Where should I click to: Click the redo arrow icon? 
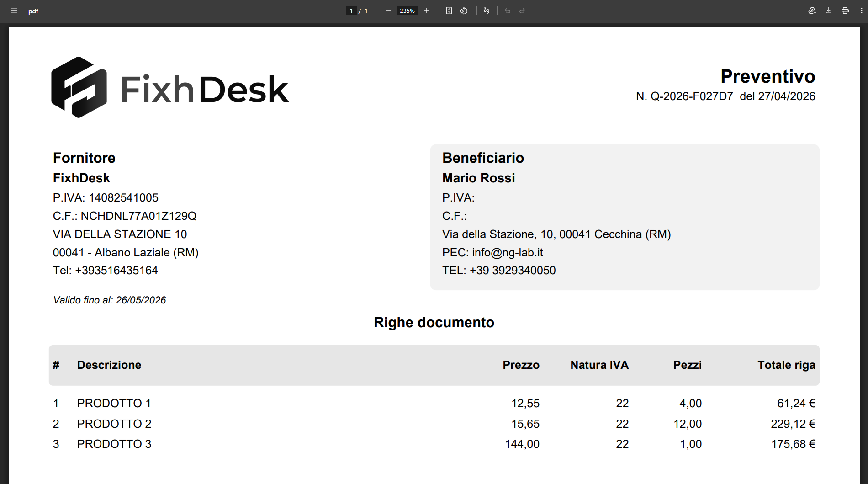[522, 11]
